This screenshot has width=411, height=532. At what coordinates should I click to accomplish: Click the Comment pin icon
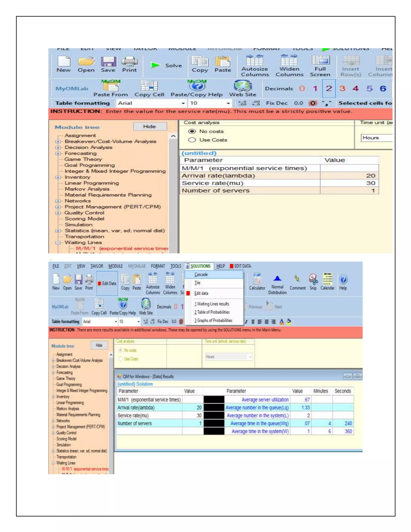pyautogui.click(x=297, y=279)
